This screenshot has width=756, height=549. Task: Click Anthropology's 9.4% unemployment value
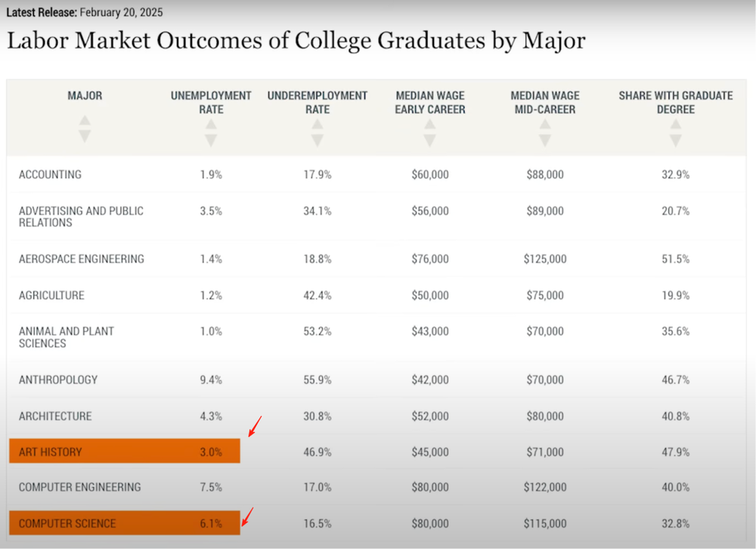point(211,380)
